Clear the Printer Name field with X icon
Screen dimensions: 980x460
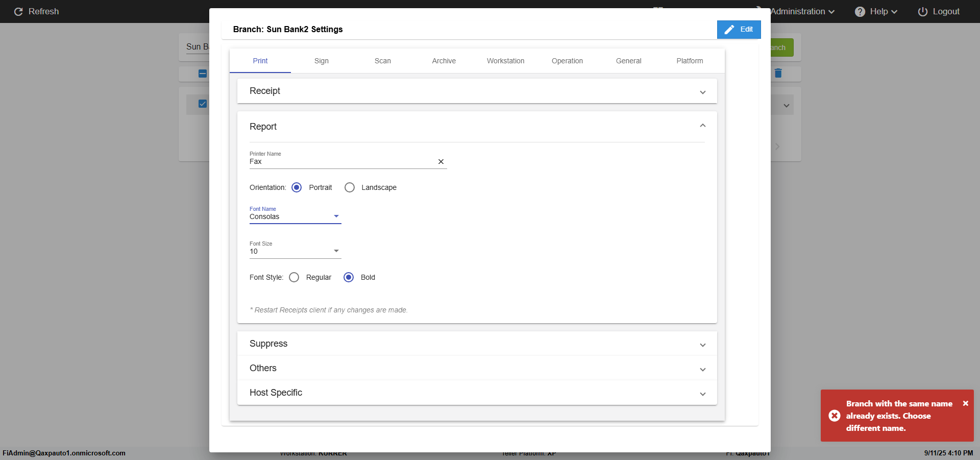point(441,162)
